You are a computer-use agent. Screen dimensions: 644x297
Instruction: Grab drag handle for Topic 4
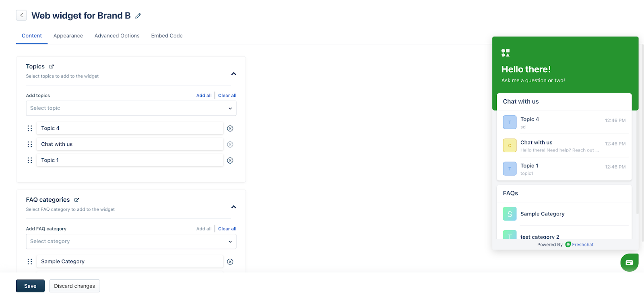click(x=30, y=128)
